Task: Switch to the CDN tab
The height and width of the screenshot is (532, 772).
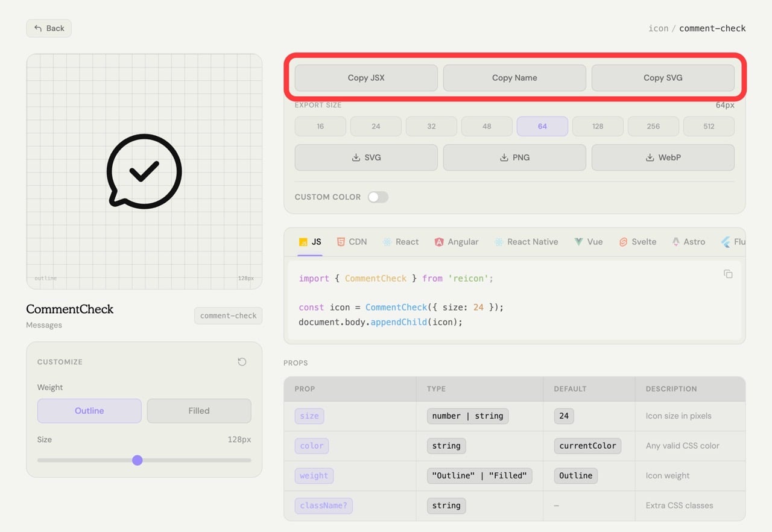Action: [352, 242]
